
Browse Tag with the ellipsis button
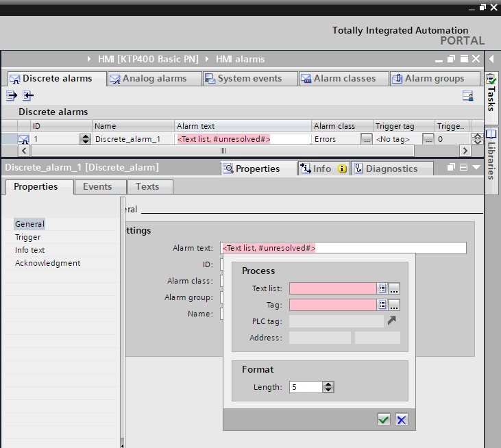tap(394, 305)
